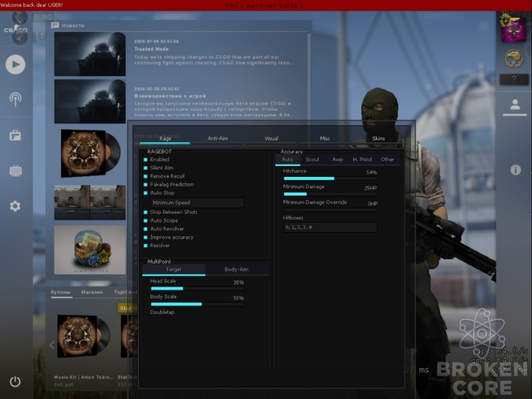Image resolution: width=532 pixels, height=399 pixels.
Task: Open the Магазин store tab
Action: pos(92,292)
